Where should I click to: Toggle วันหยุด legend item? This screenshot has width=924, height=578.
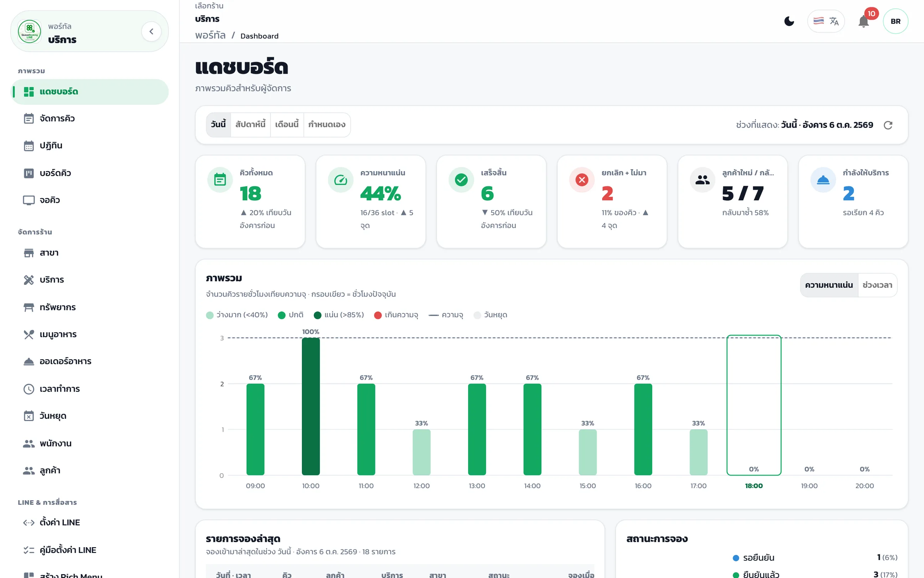tap(490, 315)
